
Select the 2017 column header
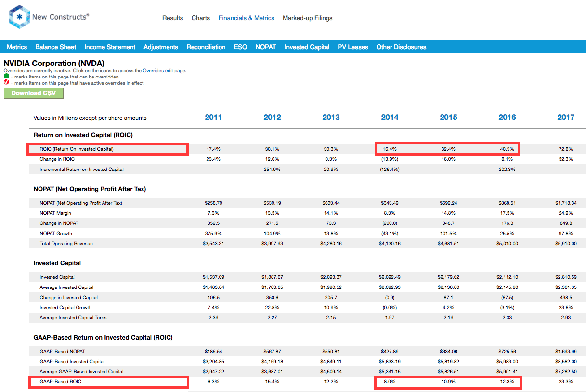(566, 117)
